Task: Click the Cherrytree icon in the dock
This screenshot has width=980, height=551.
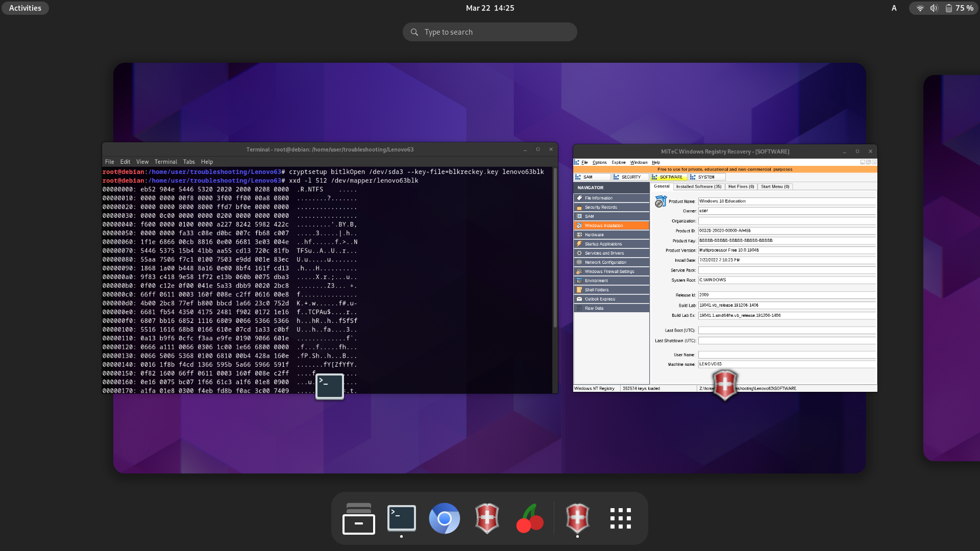Action: point(530,518)
